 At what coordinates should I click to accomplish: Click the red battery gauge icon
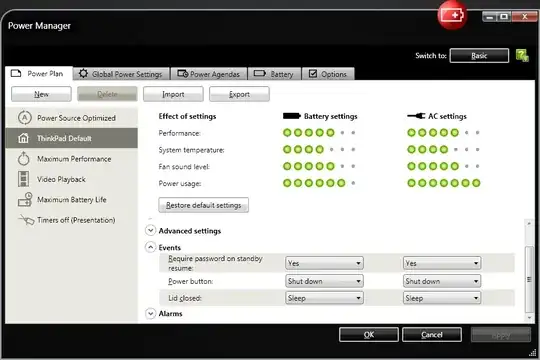452,15
